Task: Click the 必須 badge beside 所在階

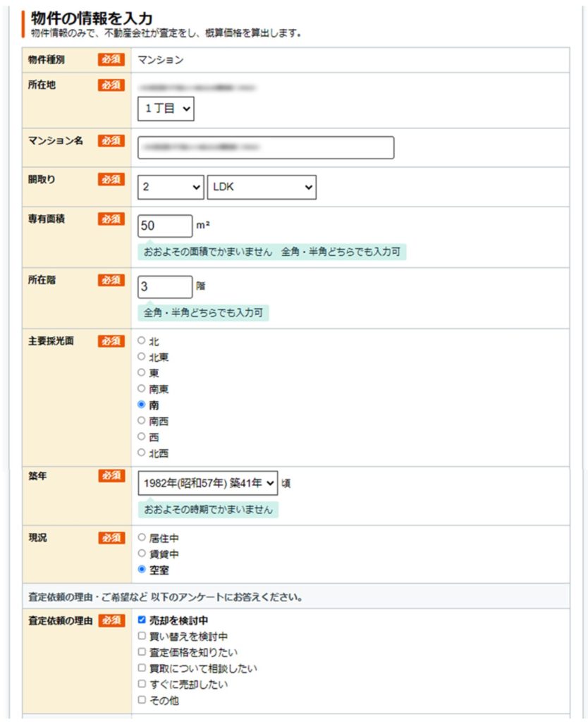Action: pos(111,281)
